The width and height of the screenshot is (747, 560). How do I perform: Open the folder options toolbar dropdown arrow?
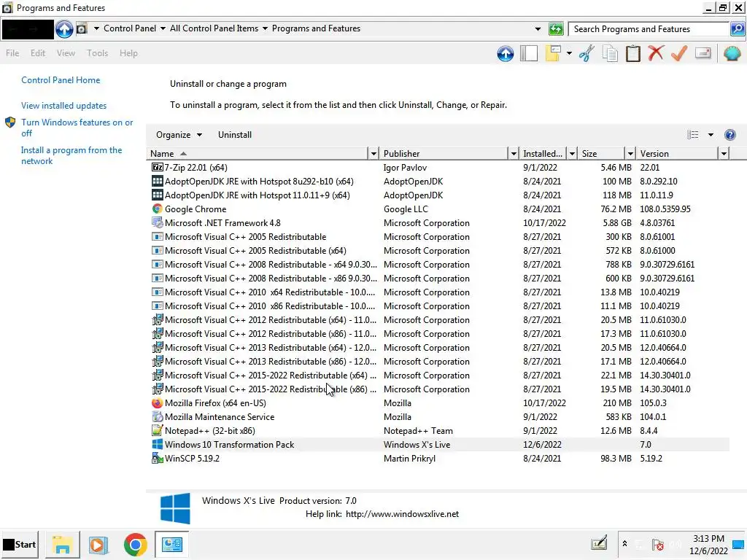[x=569, y=53]
